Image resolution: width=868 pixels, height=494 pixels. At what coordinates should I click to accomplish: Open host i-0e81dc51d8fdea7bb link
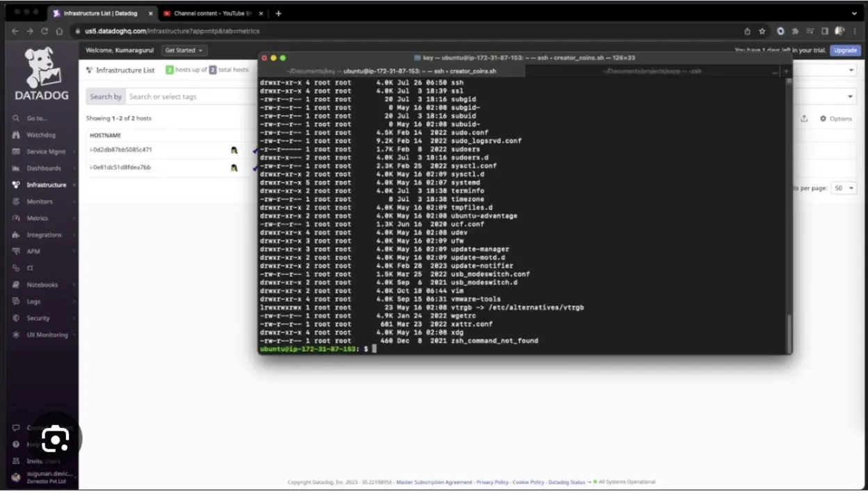point(120,168)
